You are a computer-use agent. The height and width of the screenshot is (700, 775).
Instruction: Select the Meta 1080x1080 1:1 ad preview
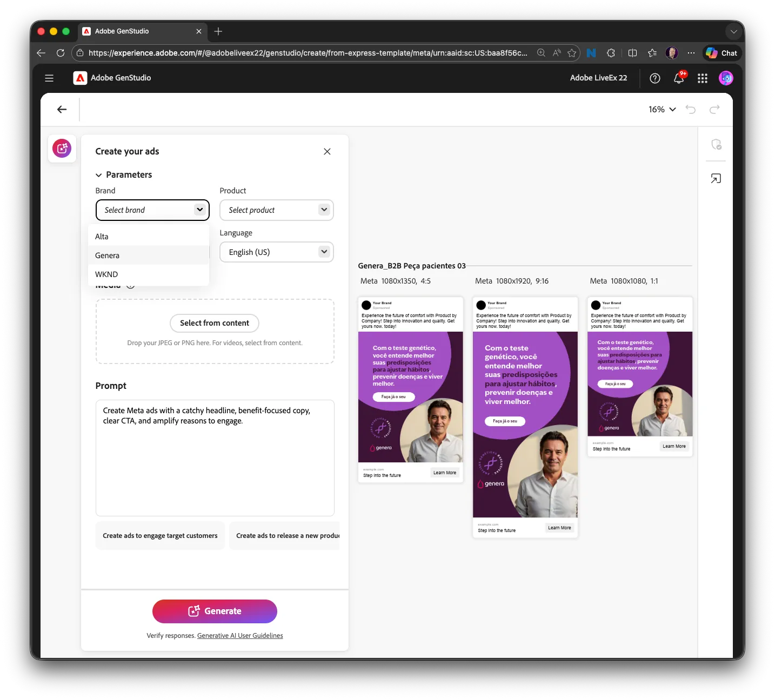[x=640, y=376]
